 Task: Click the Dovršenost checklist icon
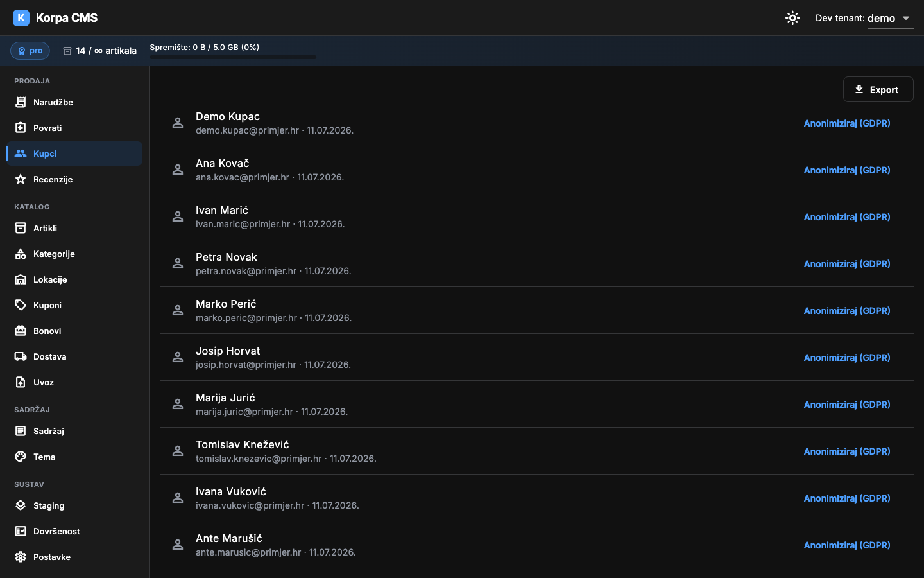click(x=21, y=531)
